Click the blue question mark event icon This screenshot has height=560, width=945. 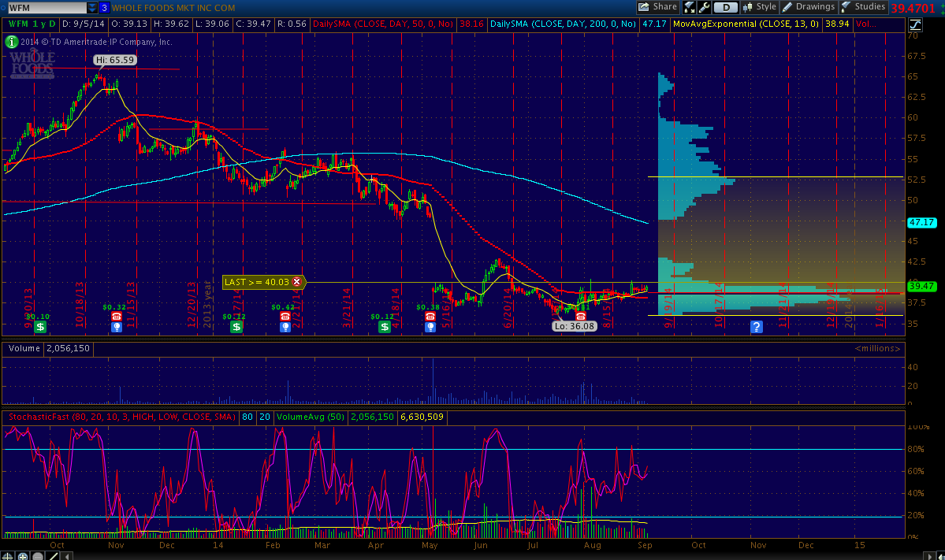[x=757, y=326]
